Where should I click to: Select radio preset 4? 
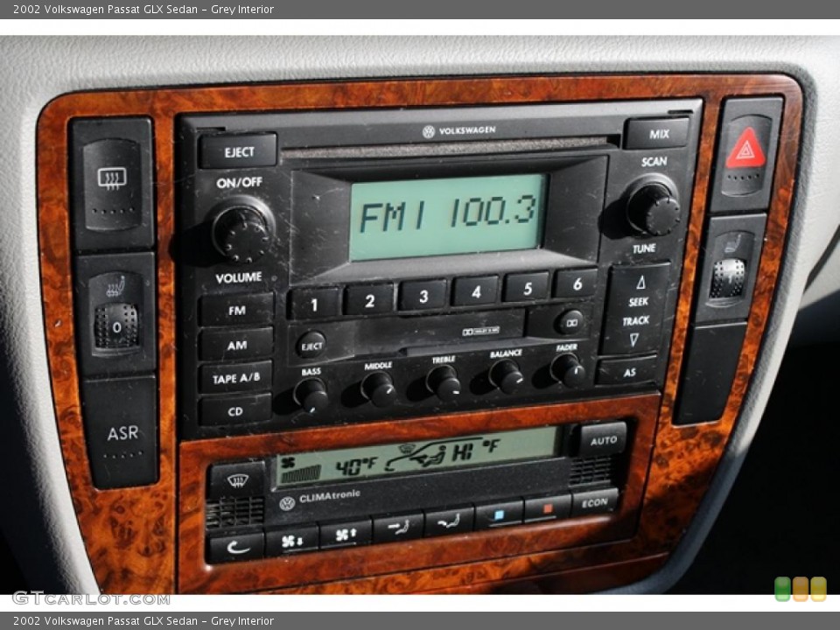click(x=476, y=291)
